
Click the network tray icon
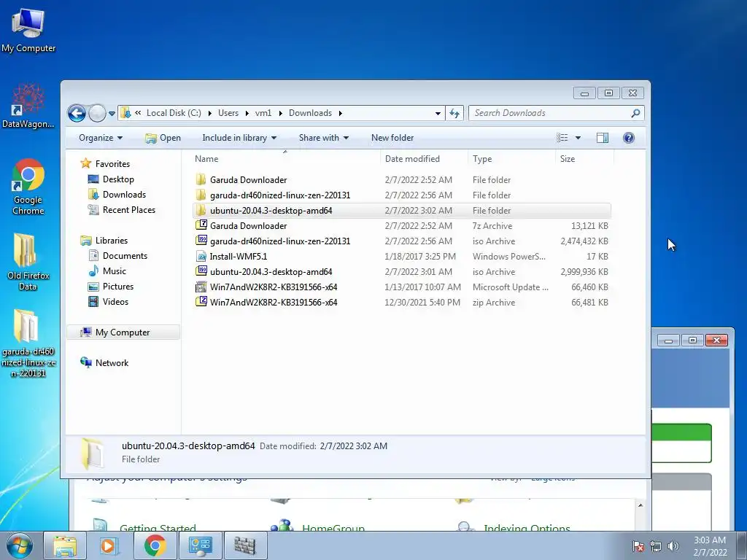[656, 546]
